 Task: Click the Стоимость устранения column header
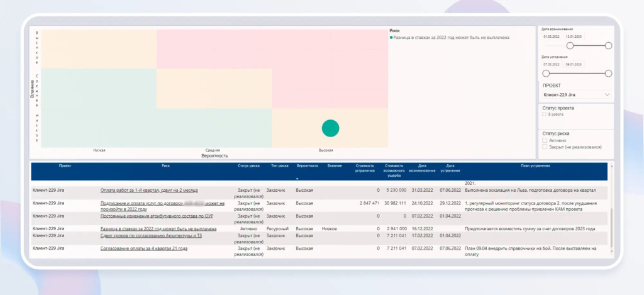click(365, 168)
